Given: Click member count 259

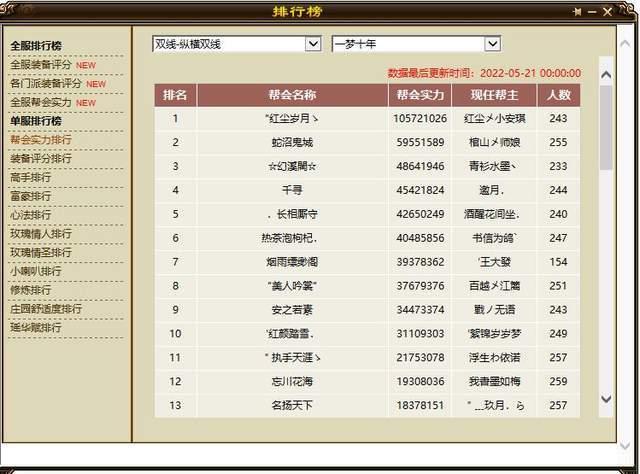Looking at the screenshot, I should (x=558, y=382).
